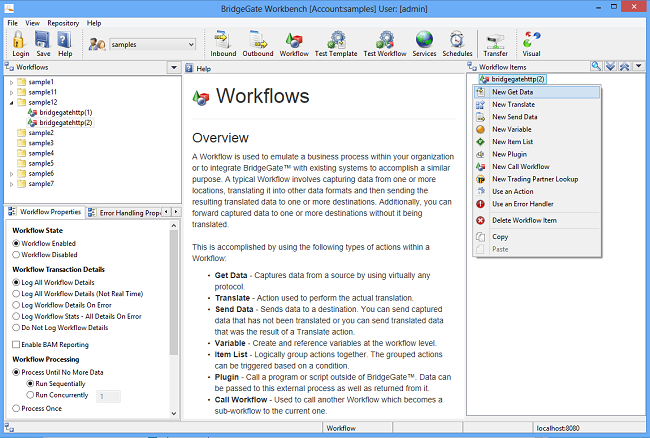Screen dimensions: 650x438
Task: Collapse the sample12 folder node
Action: (x=11, y=102)
